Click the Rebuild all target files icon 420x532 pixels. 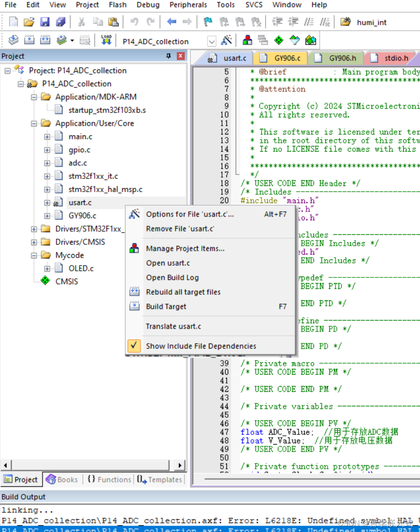pos(45,40)
